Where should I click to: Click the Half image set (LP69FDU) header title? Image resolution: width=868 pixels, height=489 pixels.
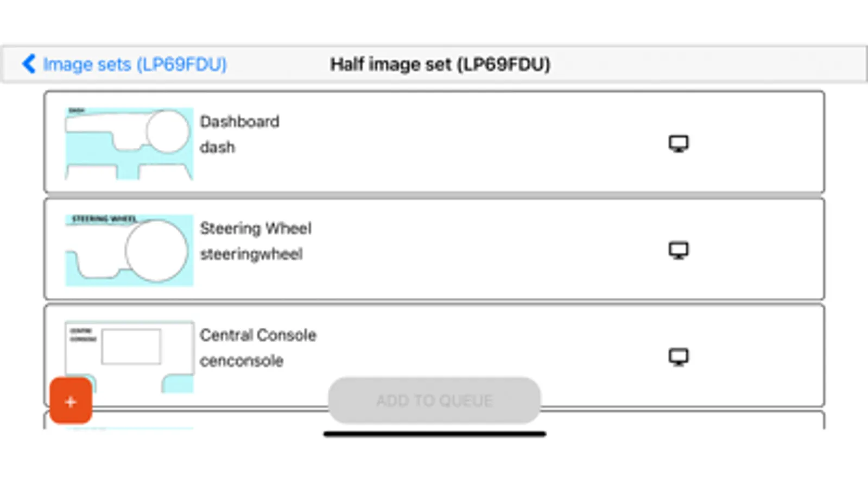[x=440, y=64]
